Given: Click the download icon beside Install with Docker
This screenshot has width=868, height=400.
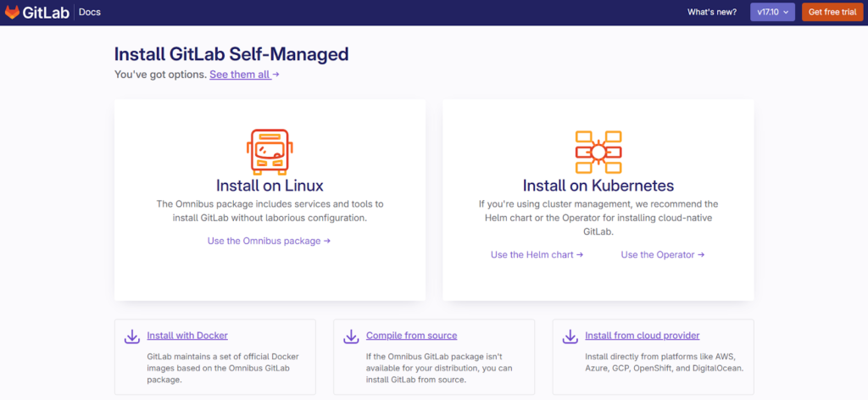Looking at the screenshot, I should pyautogui.click(x=131, y=336).
